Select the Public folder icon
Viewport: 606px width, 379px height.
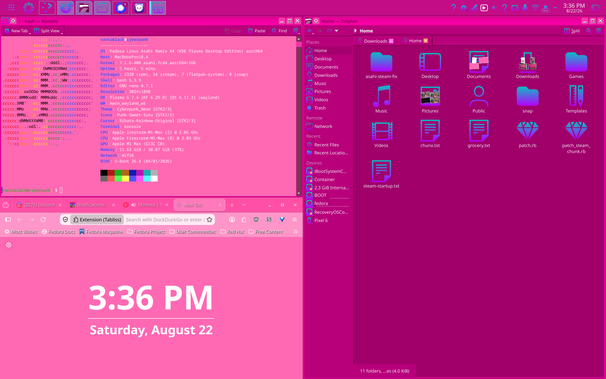[x=478, y=96]
